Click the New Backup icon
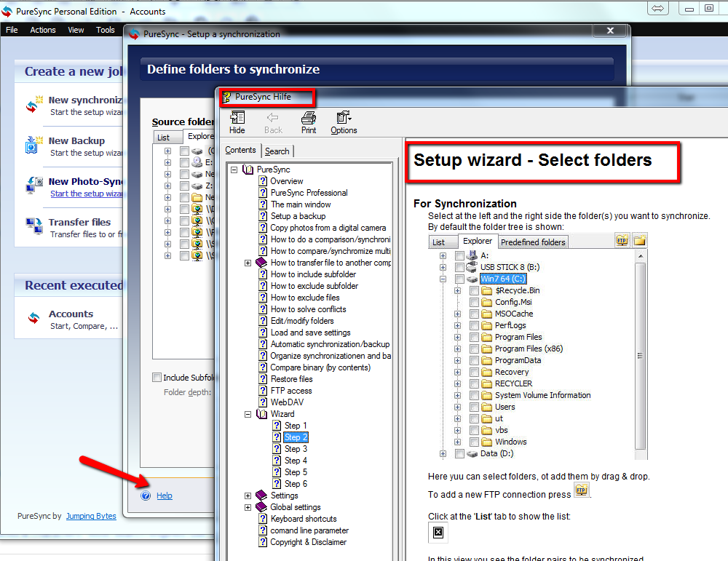728x561 pixels. (34, 145)
